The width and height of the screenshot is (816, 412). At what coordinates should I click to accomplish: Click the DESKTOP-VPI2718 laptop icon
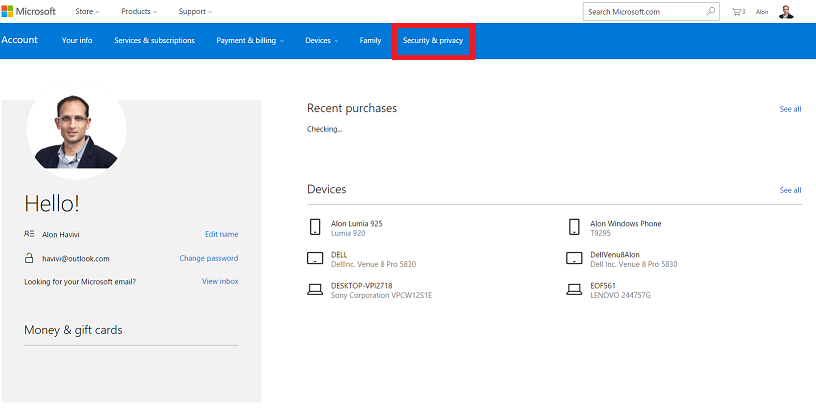(315, 290)
